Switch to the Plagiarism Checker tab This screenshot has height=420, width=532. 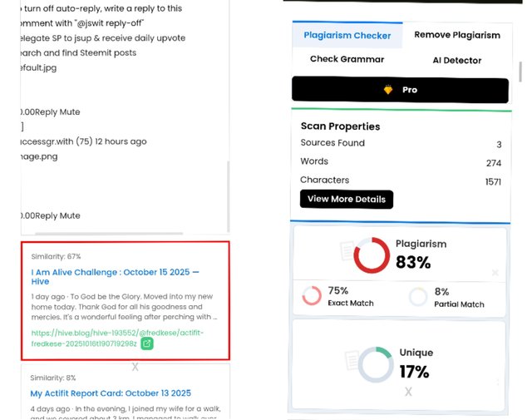coord(347,36)
